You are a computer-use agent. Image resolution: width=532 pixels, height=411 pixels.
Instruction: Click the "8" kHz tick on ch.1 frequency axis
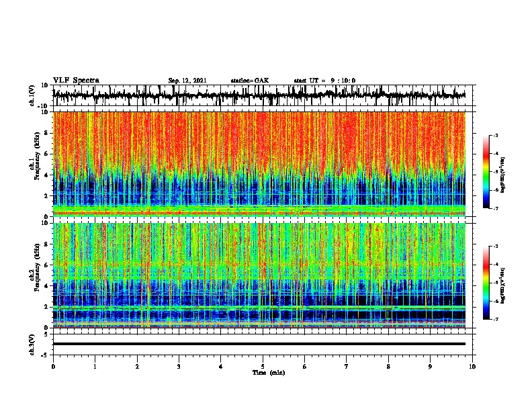click(x=46, y=133)
